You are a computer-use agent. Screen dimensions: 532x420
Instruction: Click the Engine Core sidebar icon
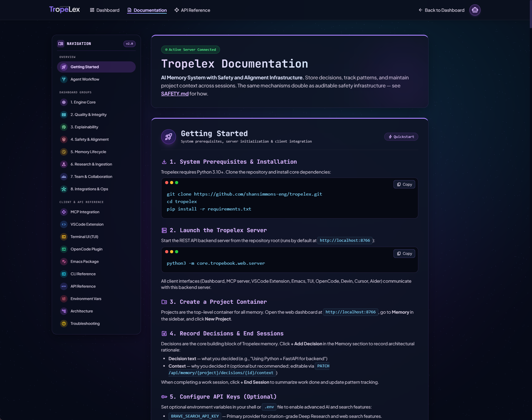click(x=64, y=102)
